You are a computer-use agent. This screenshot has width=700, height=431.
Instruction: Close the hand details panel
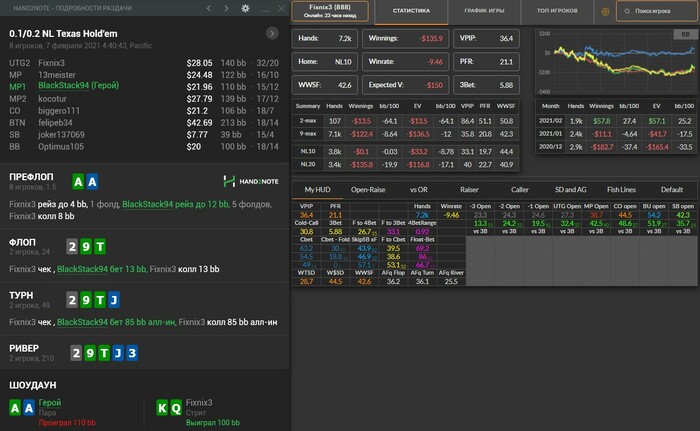click(281, 8)
